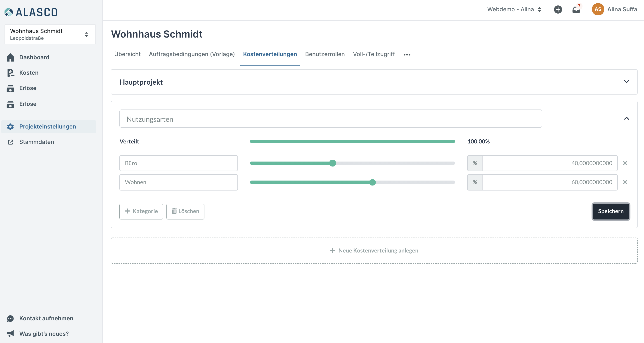Click the Alasco logo
Screen dimensions: 644x343
[x=31, y=12]
